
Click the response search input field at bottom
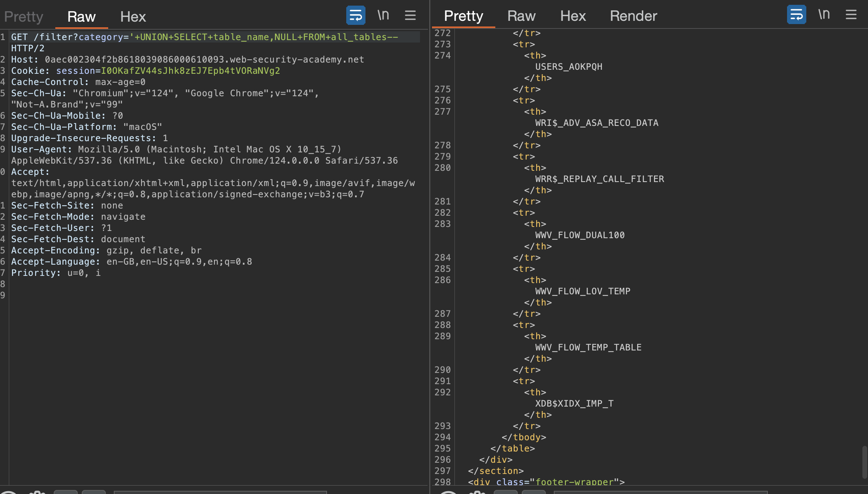click(660, 492)
